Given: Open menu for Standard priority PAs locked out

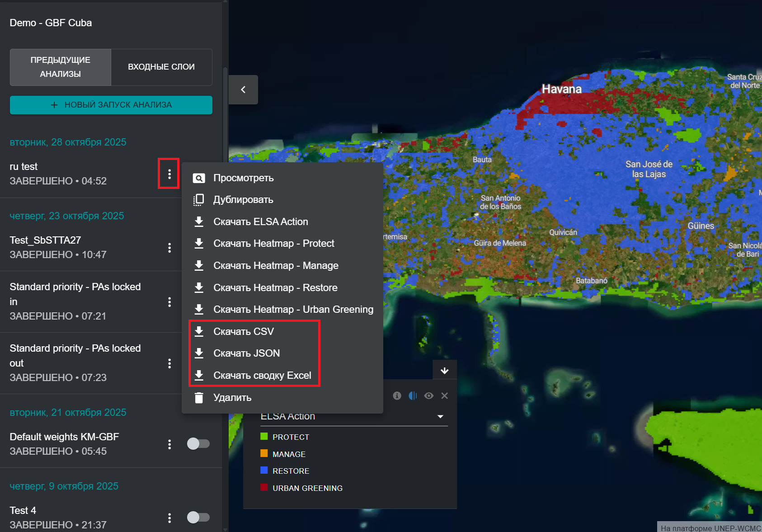Looking at the screenshot, I should [x=169, y=363].
